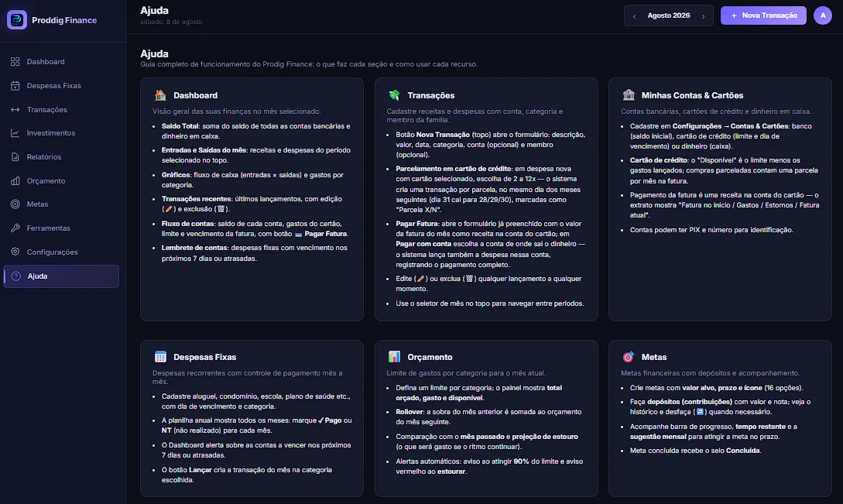Open the Transações sidebar menu item

(61, 110)
